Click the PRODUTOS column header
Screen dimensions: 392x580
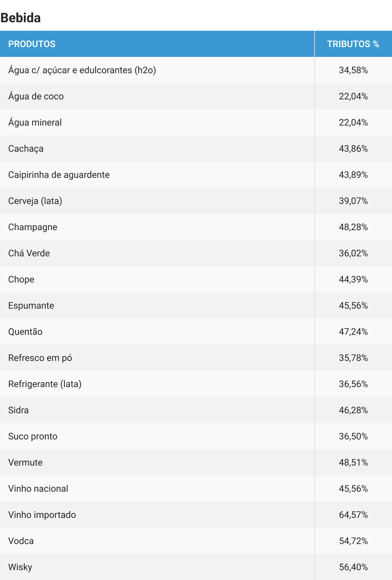[32, 44]
